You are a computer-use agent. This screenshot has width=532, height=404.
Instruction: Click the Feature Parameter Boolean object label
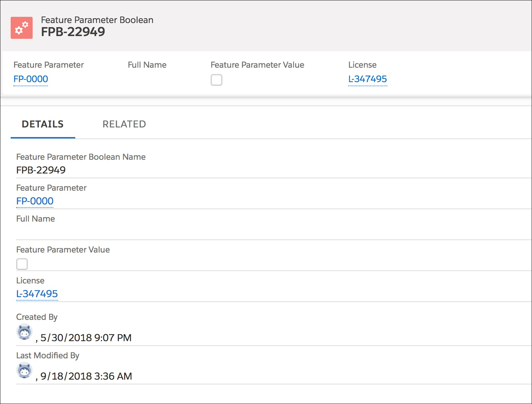click(x=97, y=20)
